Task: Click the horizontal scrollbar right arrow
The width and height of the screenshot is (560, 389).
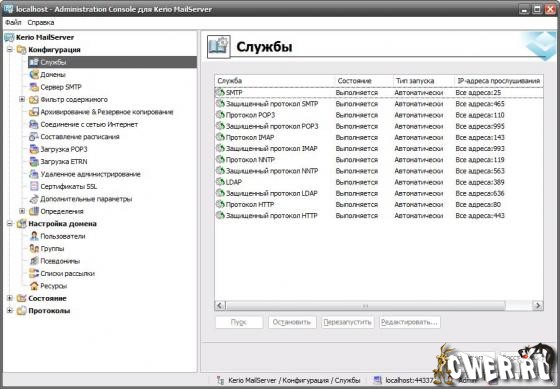Action: tap(538, 305)
